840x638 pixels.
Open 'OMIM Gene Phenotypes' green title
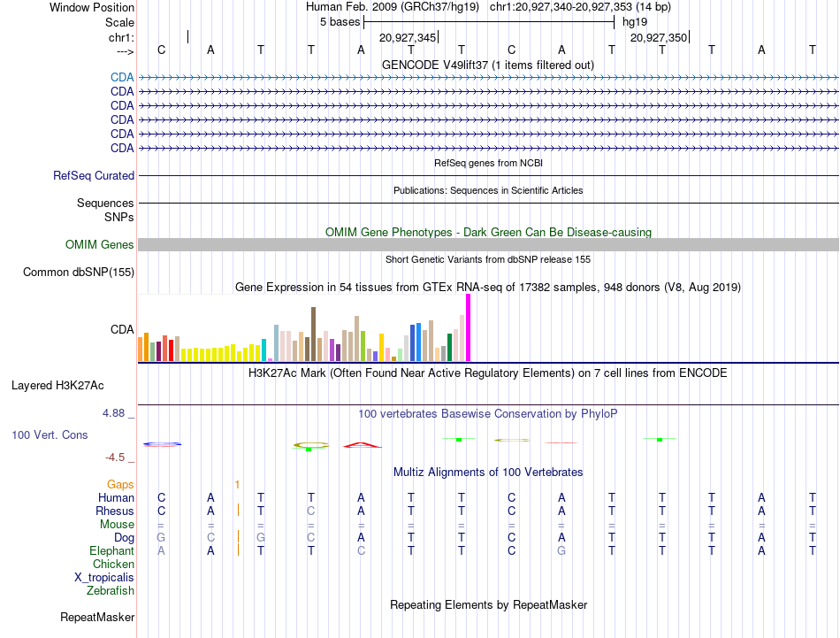488,232
